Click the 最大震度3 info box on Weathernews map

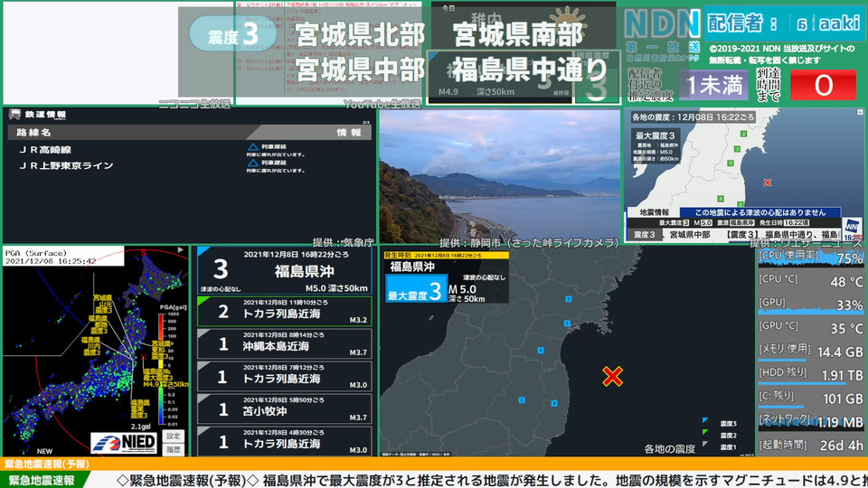coord(656,146)
